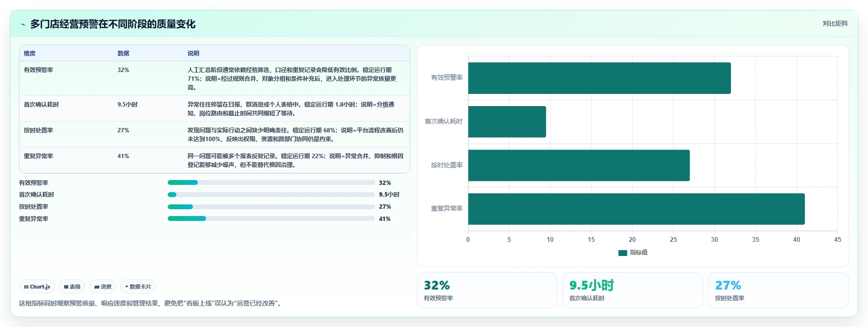Screen dimensions: 868x327
Task: Click the 20 tick on the chart x-axis
Action: [x=632, y=240]
